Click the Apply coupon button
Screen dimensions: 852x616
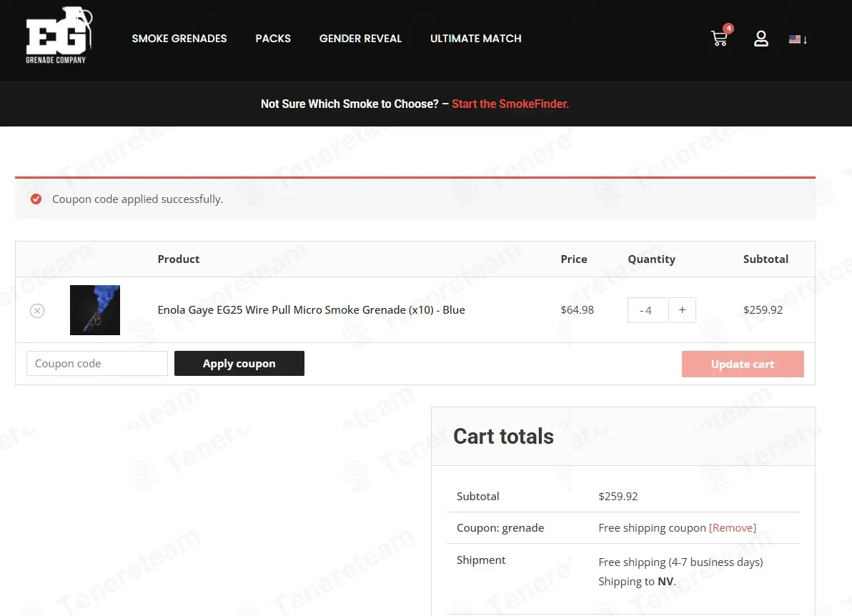[x=239, y=364]
